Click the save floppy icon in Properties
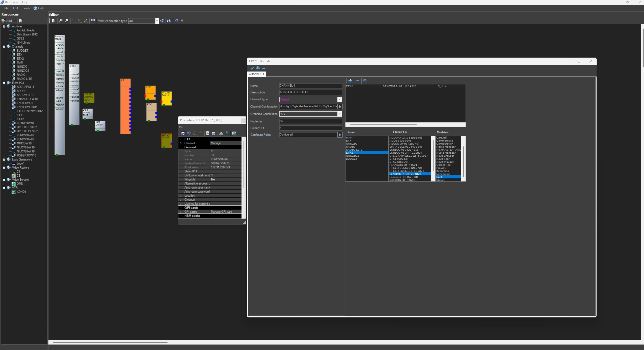This screenshot has height=350, width=644. [183, 133]
